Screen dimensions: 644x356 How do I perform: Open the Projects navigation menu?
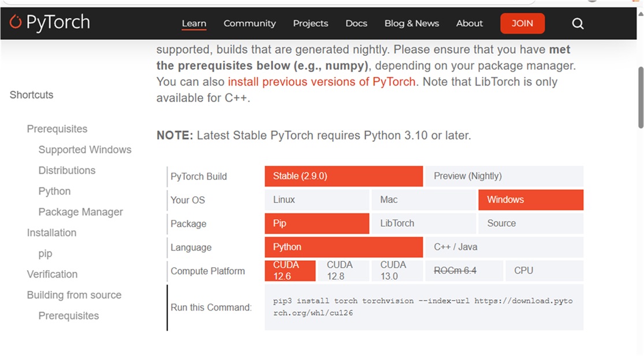pyautogui.click(x=310, y=24)
